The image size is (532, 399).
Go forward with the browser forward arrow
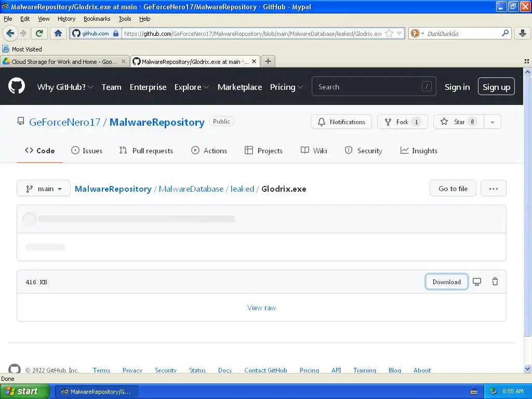[x=23, y=33]
